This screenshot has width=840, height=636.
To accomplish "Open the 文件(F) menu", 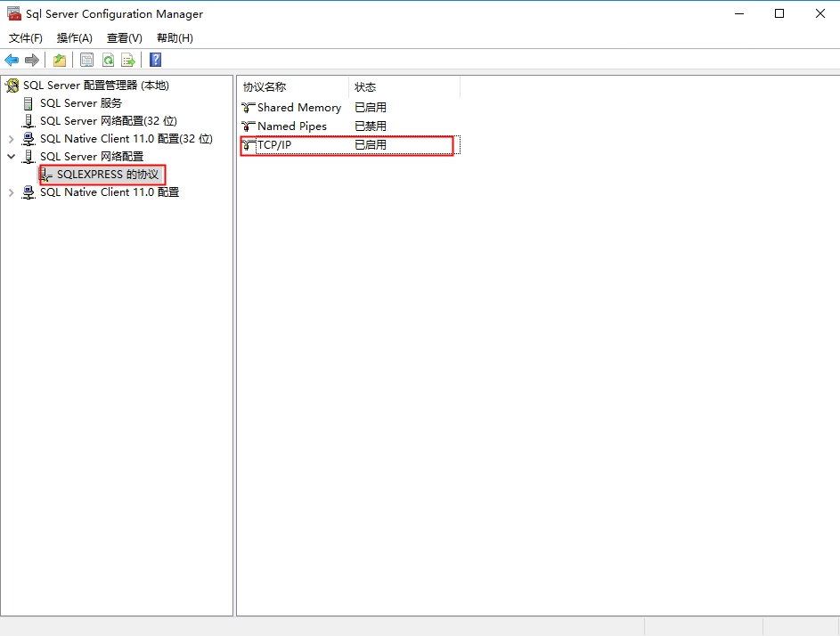I will [x=26, y=38].
